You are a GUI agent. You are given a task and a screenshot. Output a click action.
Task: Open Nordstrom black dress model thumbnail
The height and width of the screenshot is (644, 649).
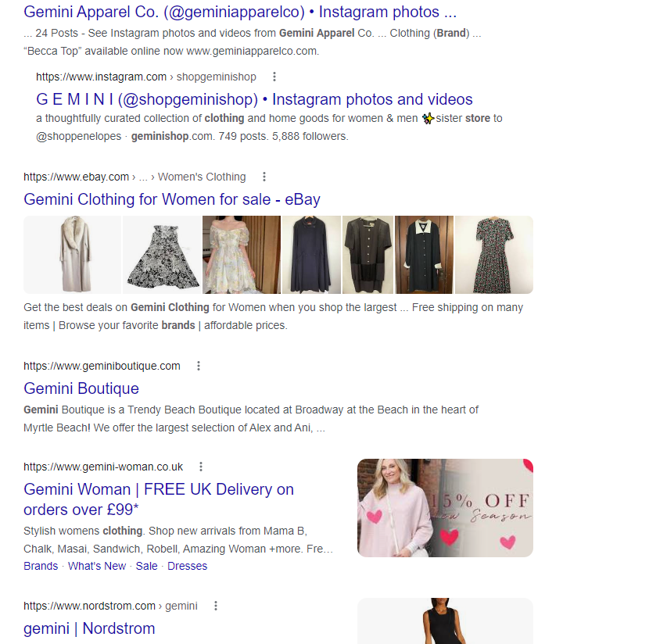click(445, 621)
